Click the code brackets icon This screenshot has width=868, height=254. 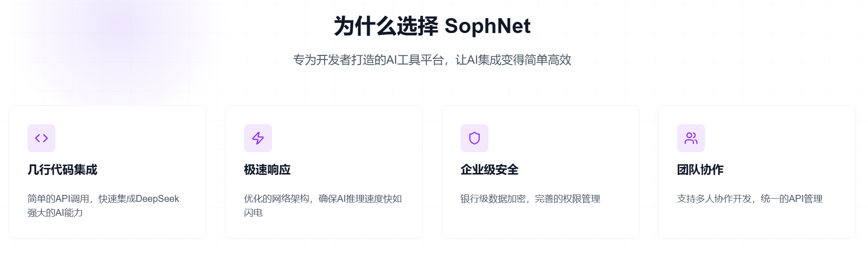coord(41,138)
